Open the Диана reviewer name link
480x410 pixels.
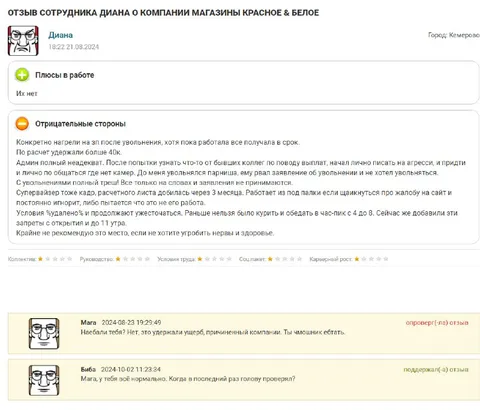60,35
